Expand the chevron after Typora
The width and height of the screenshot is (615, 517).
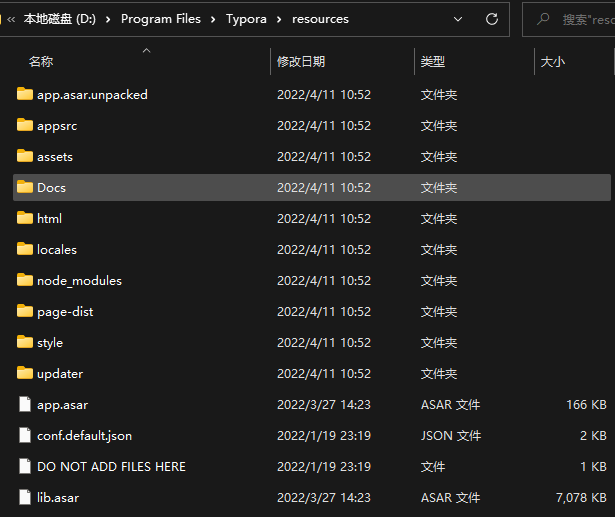tap(279, 19)
